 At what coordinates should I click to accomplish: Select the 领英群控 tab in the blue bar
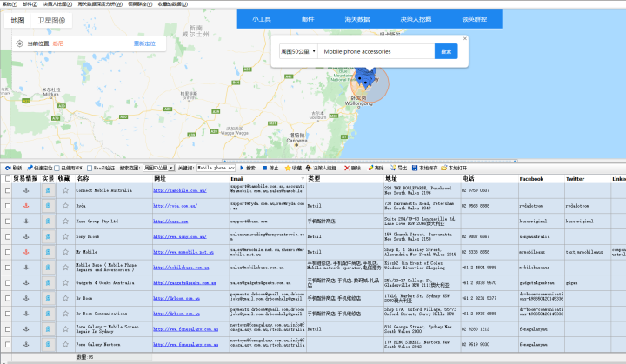pos(475,19)
